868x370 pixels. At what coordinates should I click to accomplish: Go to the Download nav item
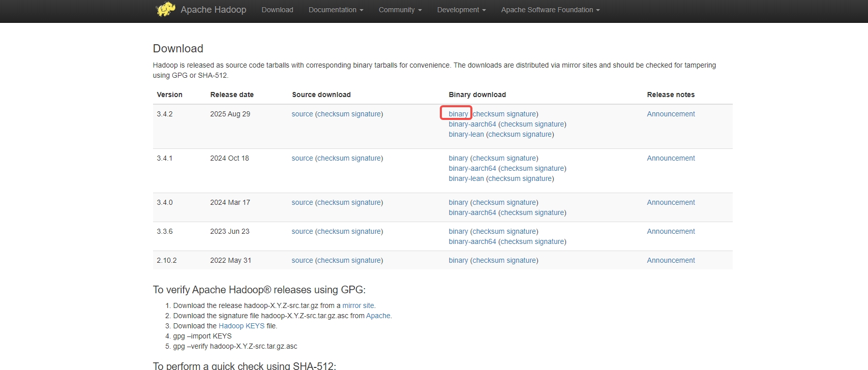(x=277, y=10)
